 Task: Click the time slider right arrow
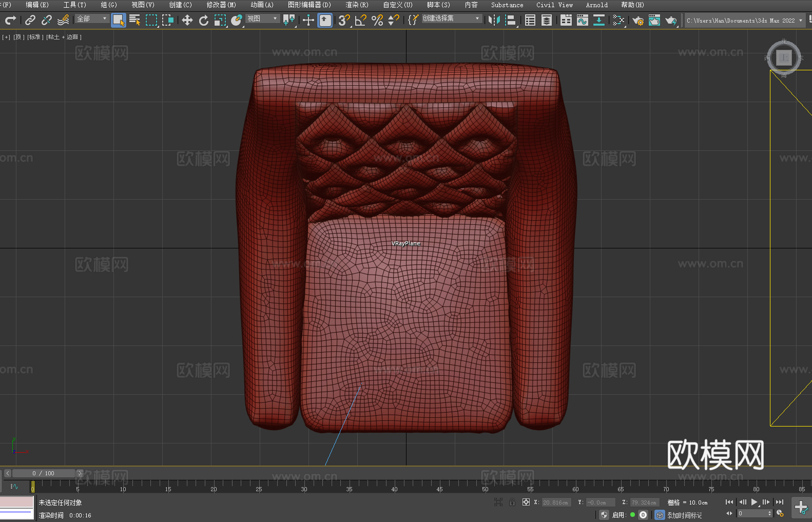(x=80, y=473)
